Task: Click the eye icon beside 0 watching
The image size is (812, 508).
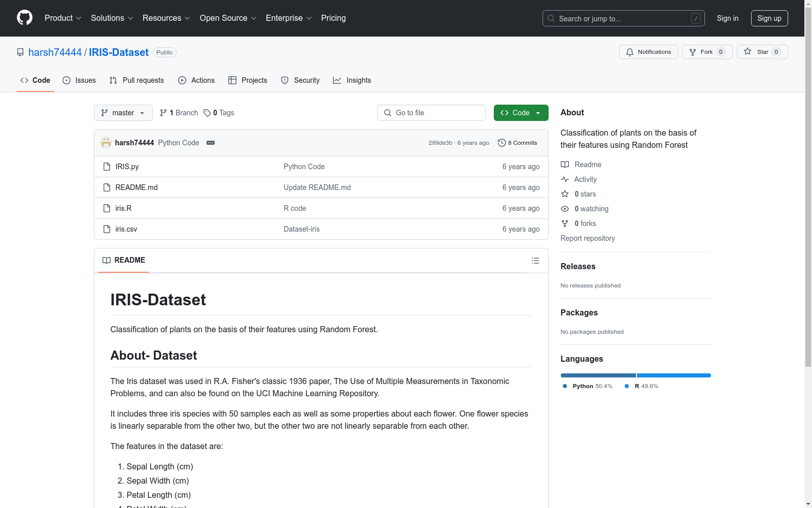Action: pos(565,209)
